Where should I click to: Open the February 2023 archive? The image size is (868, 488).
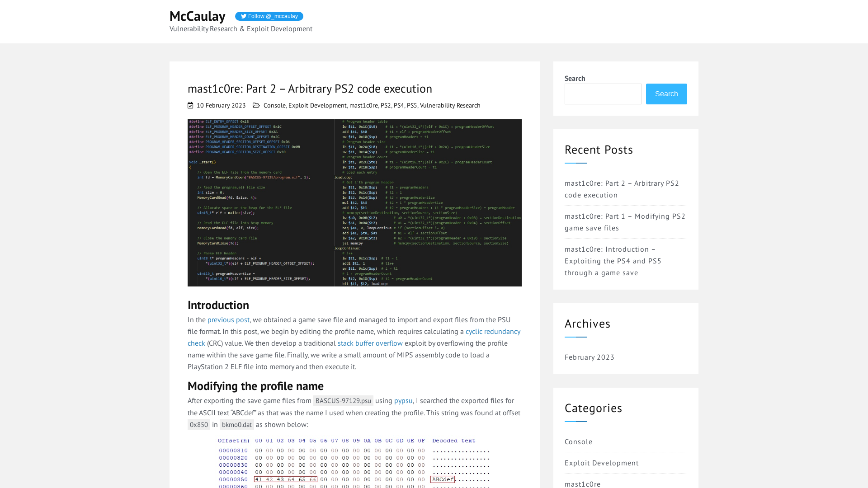[590, 357]
